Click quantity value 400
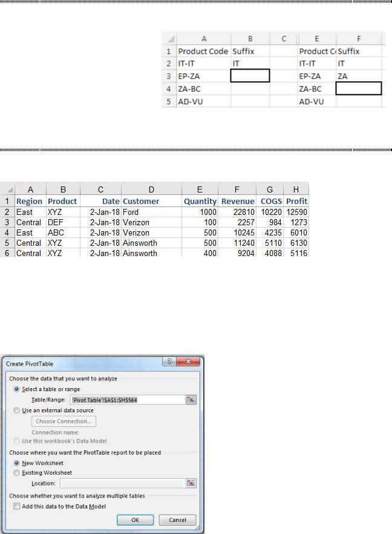392x534 pixels. pos(200,253)
